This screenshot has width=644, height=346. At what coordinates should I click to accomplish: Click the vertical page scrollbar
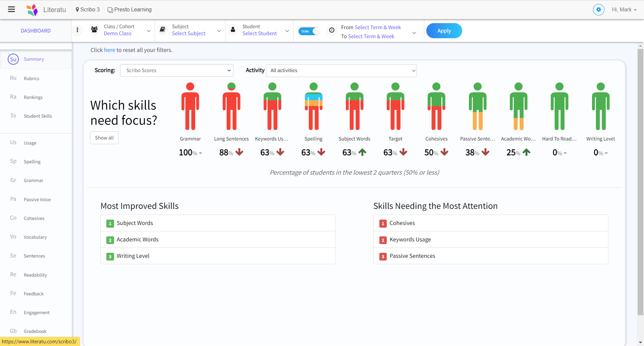[x=640, y=181]
